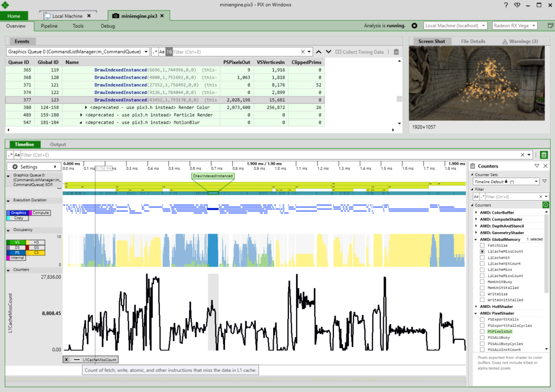Click the PIX green logo icon
555x392 pixels.
(x=5, y=4)
